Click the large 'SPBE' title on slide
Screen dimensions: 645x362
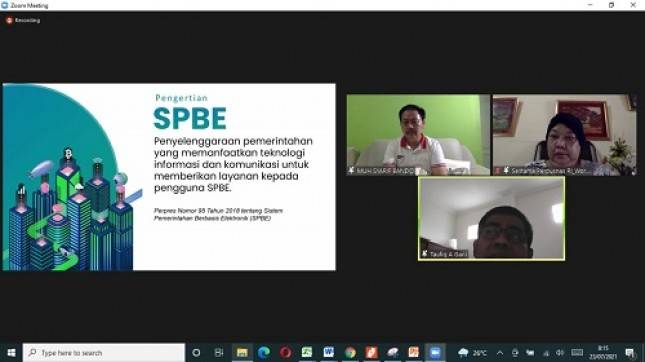pyautogui.click(x=190, y=118)
